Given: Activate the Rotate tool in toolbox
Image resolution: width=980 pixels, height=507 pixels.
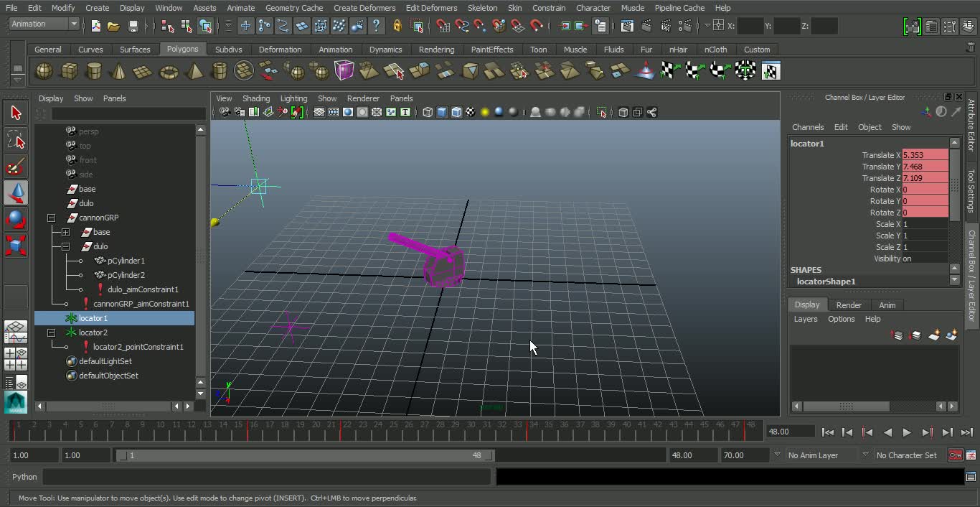Looking at the screenshot, I should point(16,219).
